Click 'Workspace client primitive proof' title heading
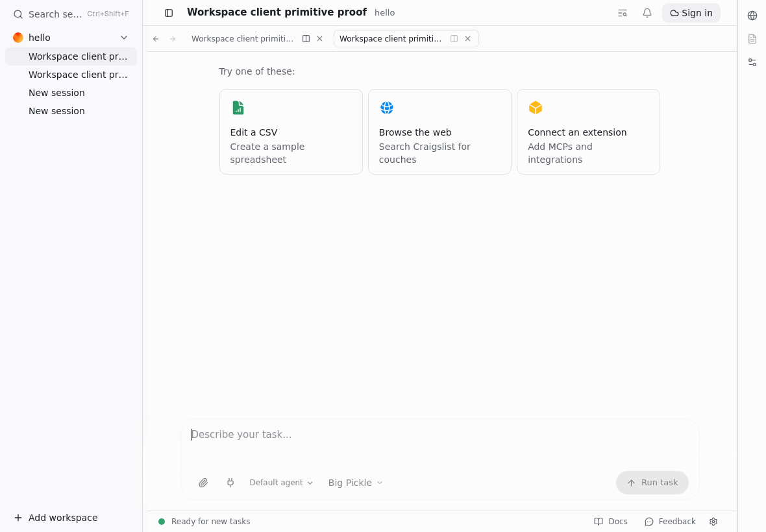766x532 pixels. click(277, 13)
